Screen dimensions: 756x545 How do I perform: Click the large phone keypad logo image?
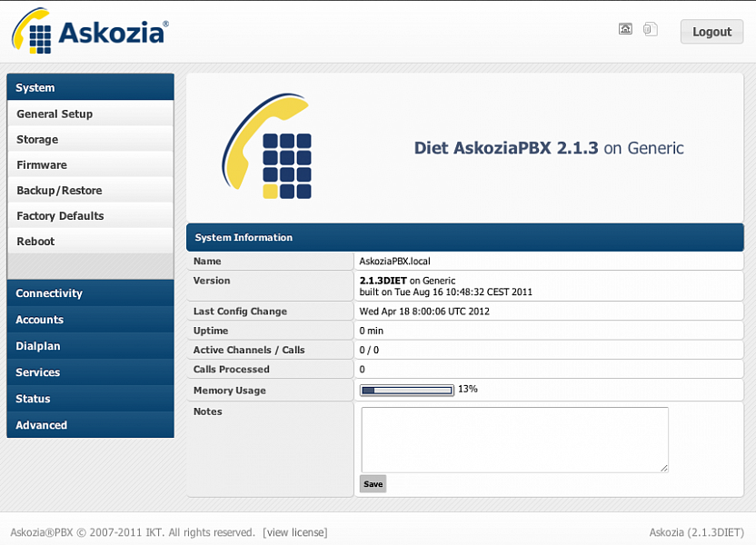(266, 146)
